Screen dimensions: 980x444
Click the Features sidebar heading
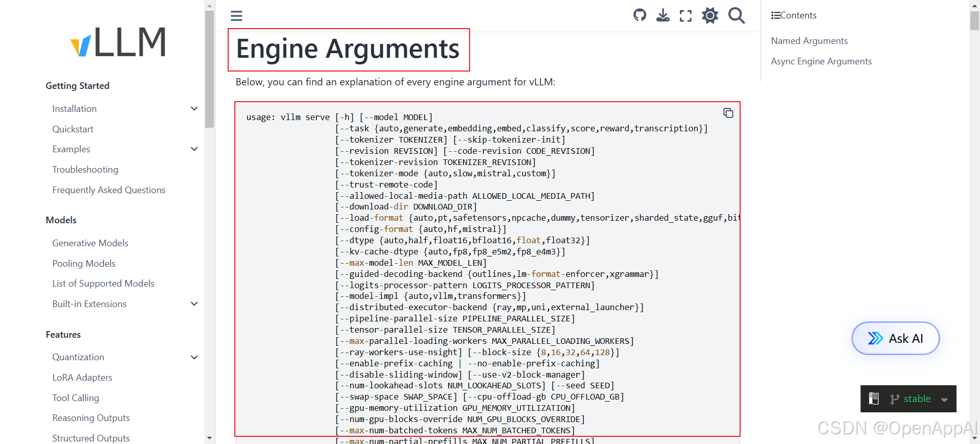63,335
